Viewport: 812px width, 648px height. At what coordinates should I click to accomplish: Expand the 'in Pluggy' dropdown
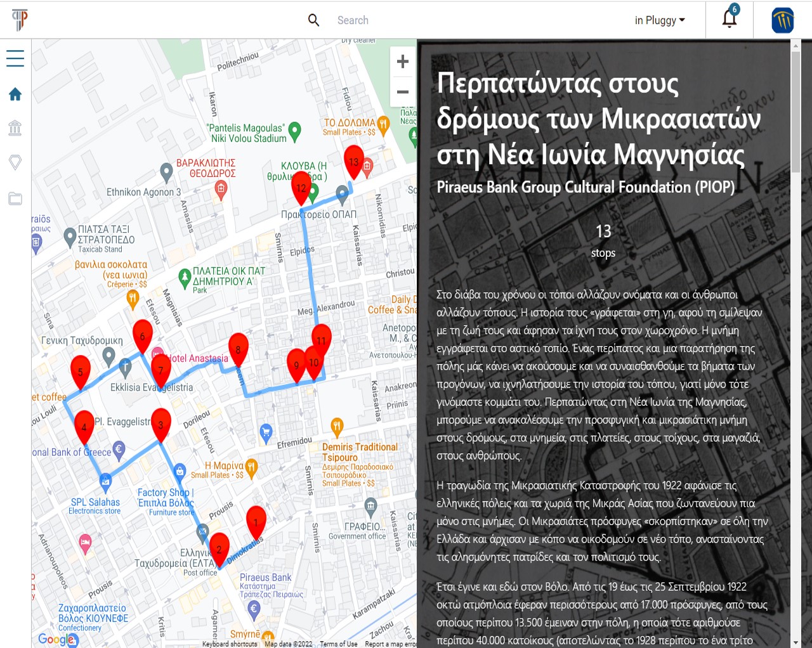(660, 20)
